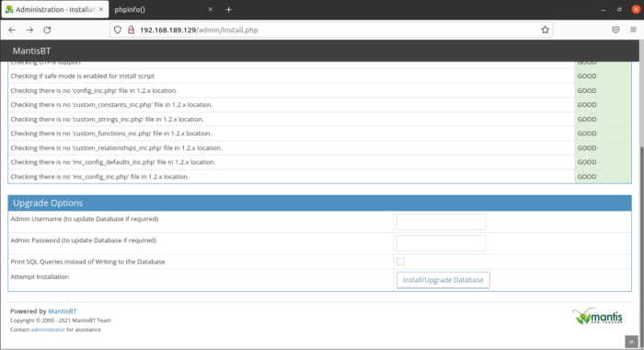Click the 'custom_functions_inc.php' check row text
The image size is (644, 350).
[x=111, y=134]
